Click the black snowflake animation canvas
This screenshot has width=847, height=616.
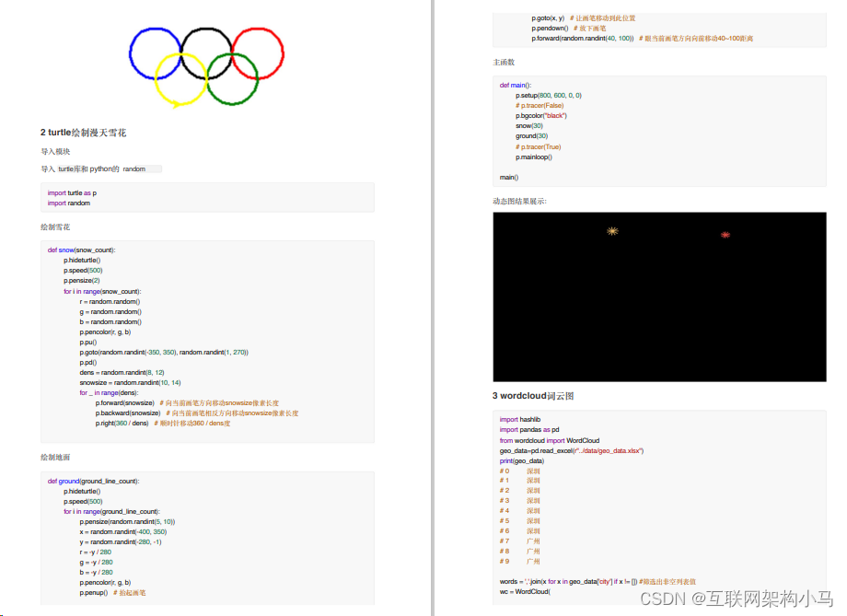tap(659, 296)
